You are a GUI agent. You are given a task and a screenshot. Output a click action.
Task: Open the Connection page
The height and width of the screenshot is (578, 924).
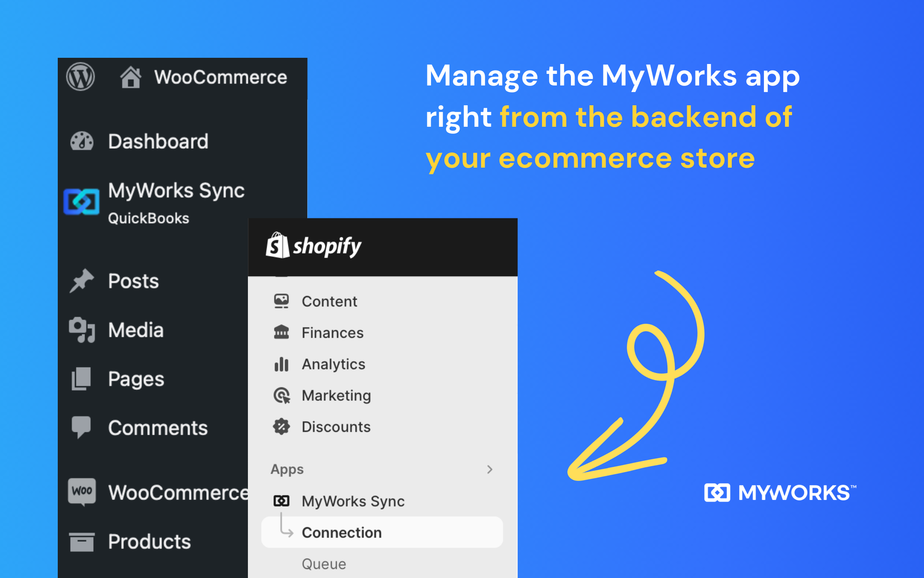point(342,532)
